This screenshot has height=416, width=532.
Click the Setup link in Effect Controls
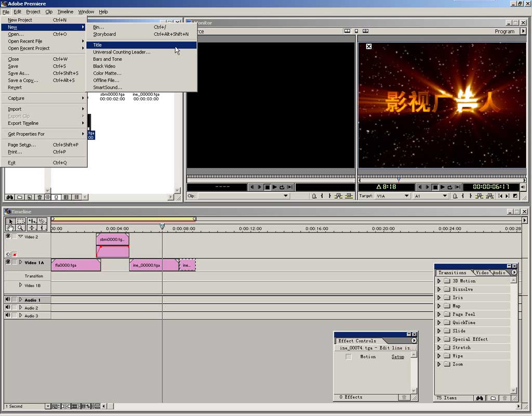point(397,357)
